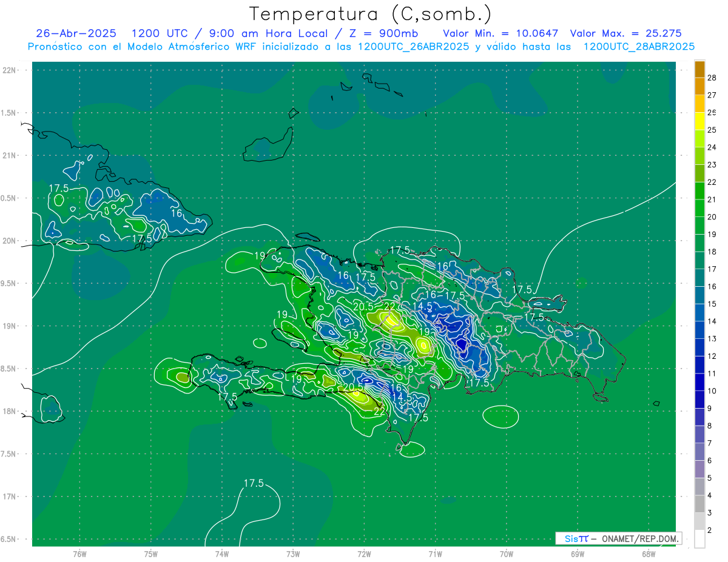728x562 pixels.
Task: Select the purple swatch between legend values 5 and 6
Action: tap(699, 469)
